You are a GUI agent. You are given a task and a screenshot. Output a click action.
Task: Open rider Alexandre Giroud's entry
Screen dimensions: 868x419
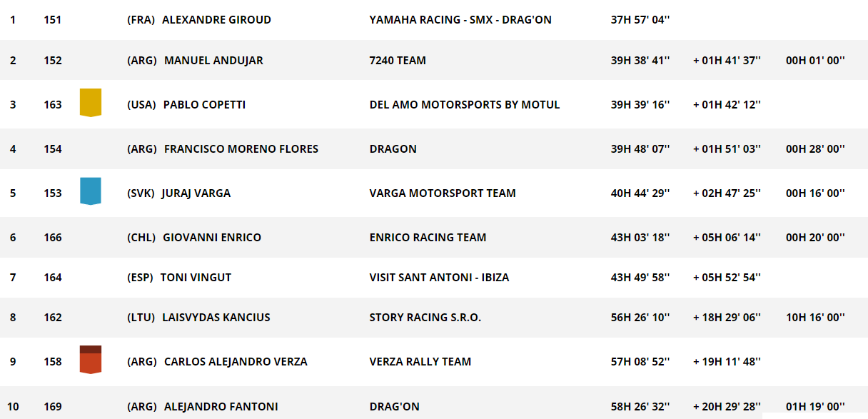pos(216,20)
